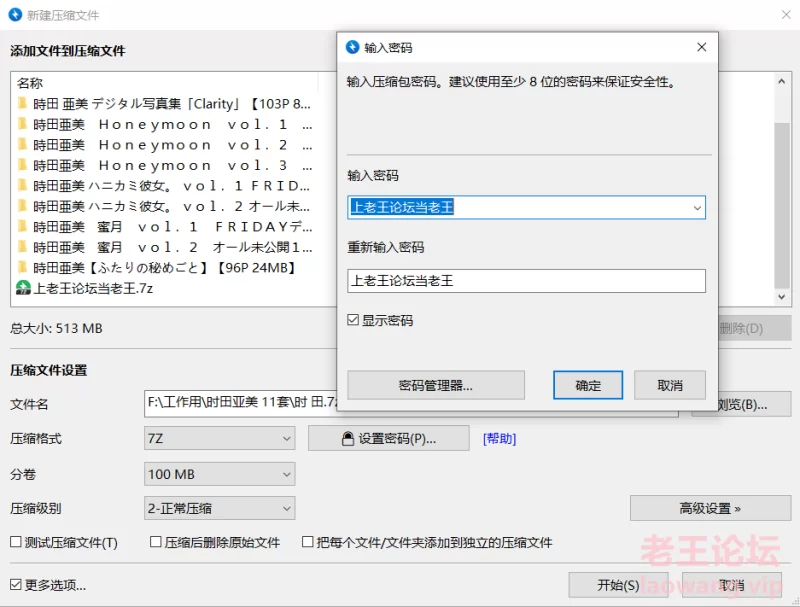Click the Bandizip logo in the password dialog title
The height and width of the screenshot is (607, 800).
tap(353, 47)
